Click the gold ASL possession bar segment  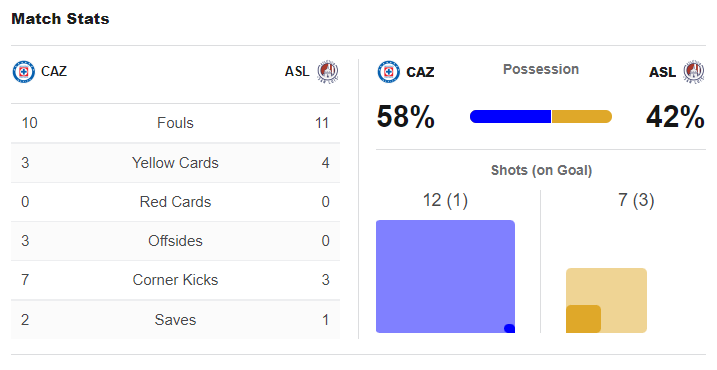(x=582, y=117)
